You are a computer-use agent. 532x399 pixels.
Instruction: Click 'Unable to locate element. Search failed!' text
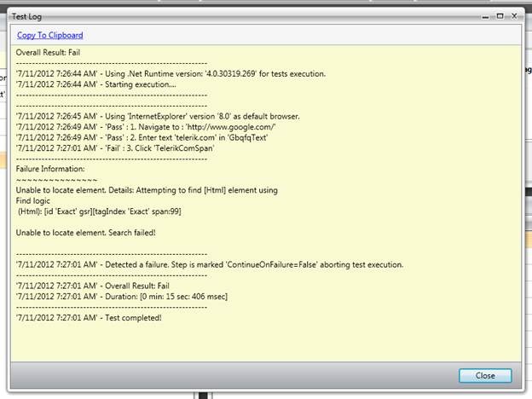point(85,232)
